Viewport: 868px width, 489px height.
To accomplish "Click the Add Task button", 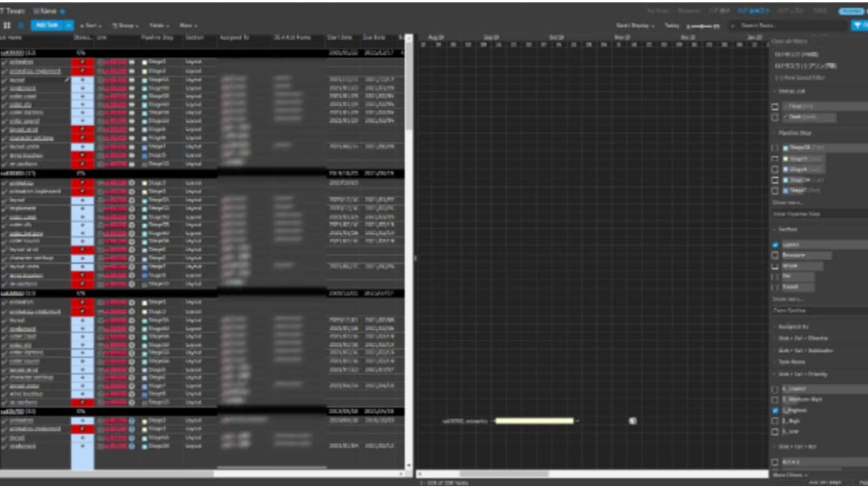I will pos(47,25).
